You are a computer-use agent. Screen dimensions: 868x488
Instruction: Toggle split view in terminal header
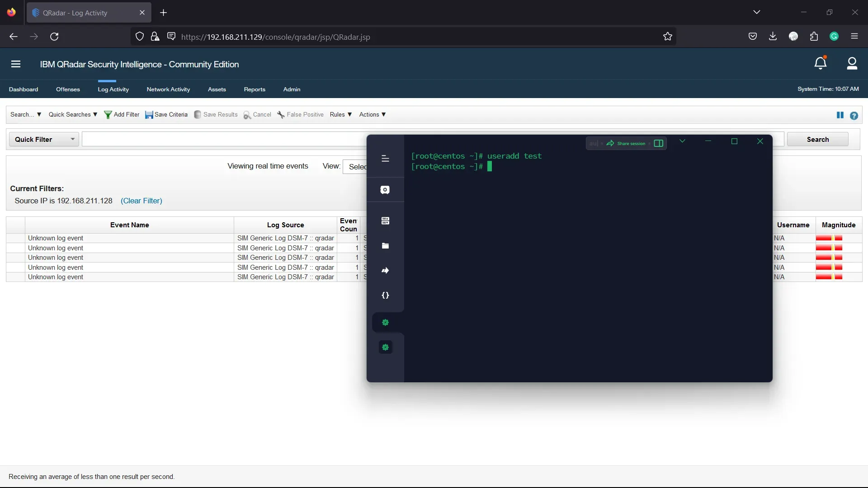659,144
